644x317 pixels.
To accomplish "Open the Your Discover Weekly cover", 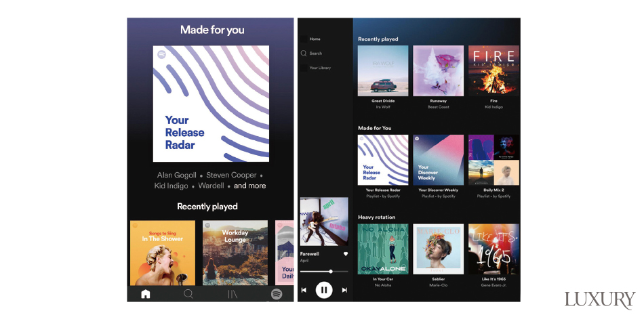I will (438, 160).
